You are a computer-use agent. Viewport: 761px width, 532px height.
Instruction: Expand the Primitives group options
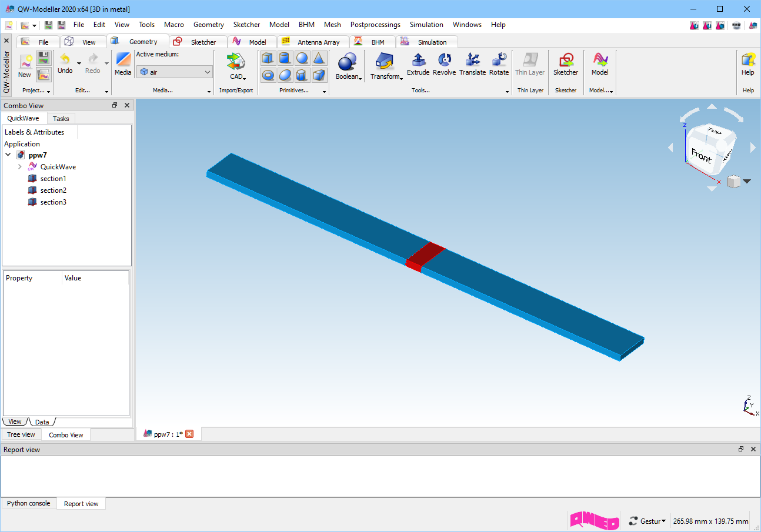[x=324, y=92]
